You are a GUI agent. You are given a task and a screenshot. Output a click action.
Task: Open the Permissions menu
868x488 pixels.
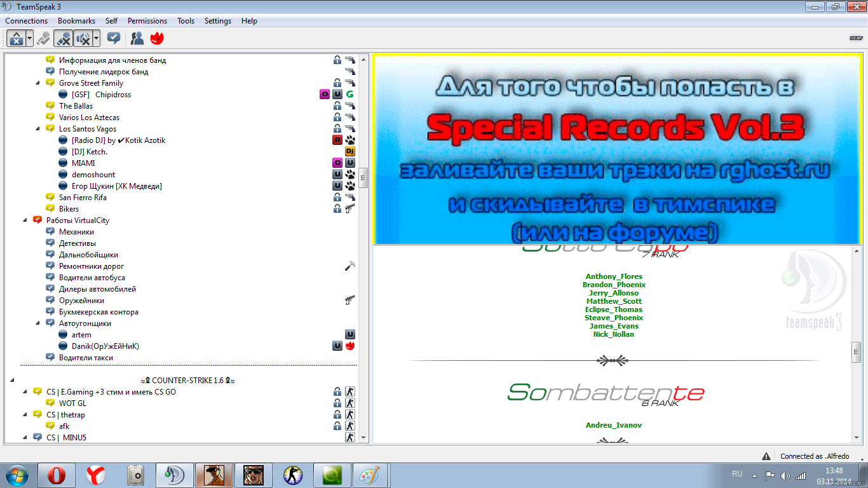[x=147, y=21]
